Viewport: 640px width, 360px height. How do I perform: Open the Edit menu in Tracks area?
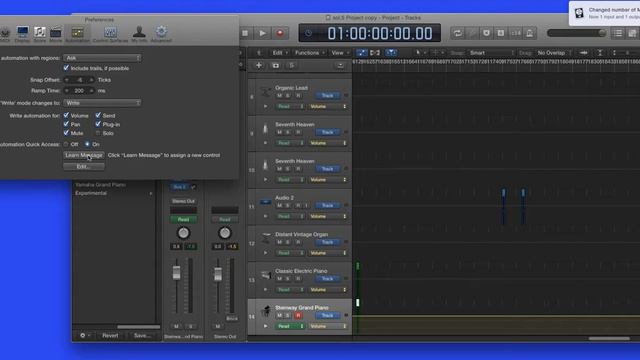coord(280,53)
